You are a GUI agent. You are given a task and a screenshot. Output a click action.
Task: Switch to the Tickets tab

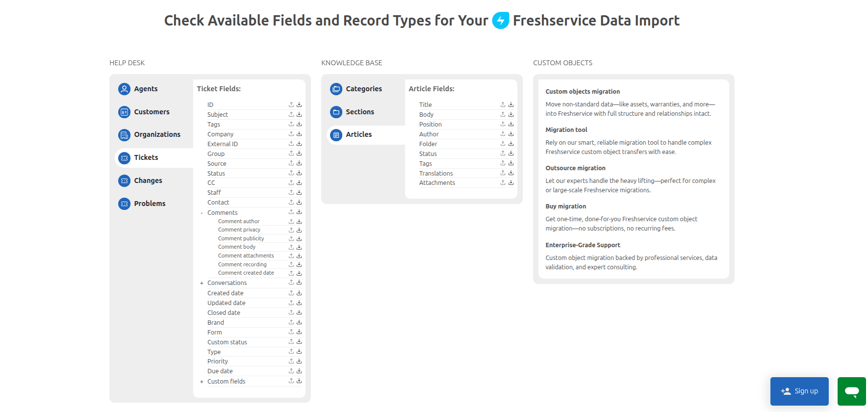[145, 157]
